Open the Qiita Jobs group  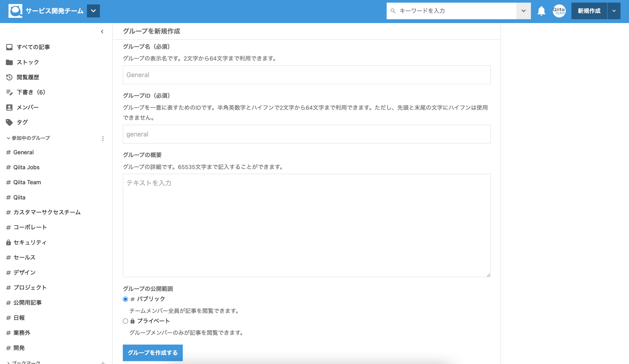pos(26,167)
